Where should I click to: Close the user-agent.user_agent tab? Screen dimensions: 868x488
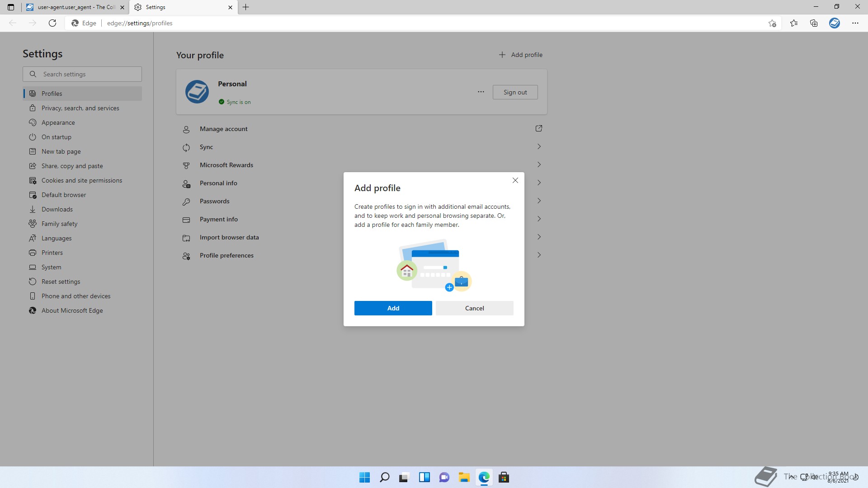pos(122,7)
